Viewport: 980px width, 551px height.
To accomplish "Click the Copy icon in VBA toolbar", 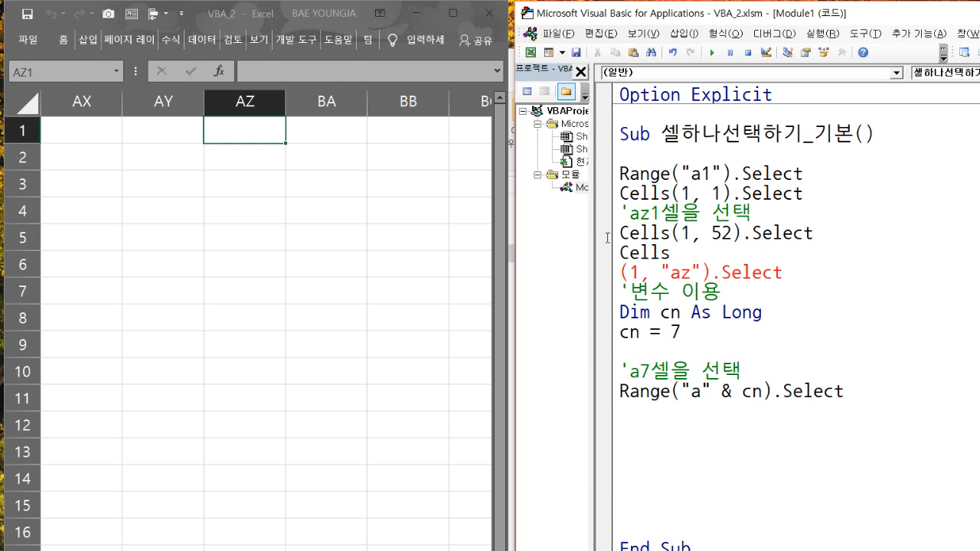I will click(616, 53).
